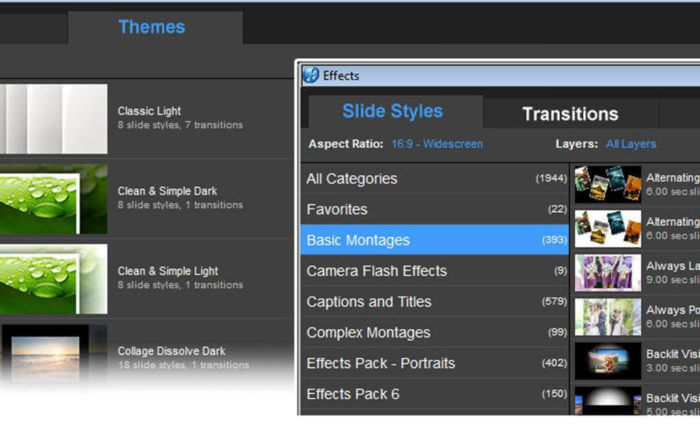Screen dimensions: 700x438
Task: Select the Effects Pack - Portraits category
Action: (x=435, y=363)
